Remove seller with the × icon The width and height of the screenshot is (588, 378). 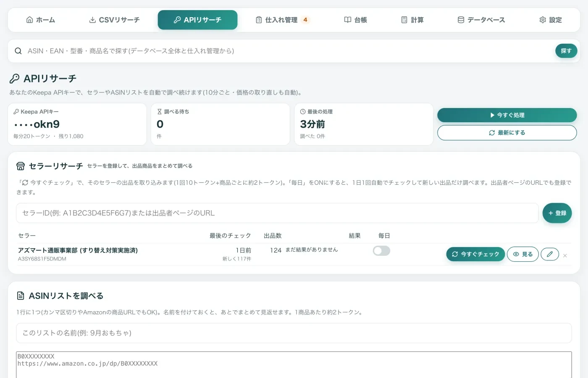[x=565, y=255]
